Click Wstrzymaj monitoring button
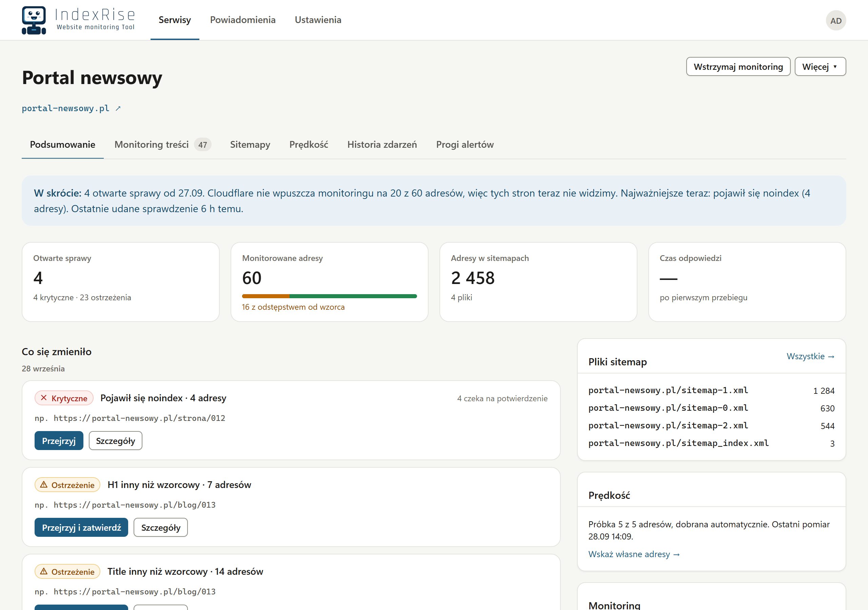The height and width of the screenshot is (610, 868). pyautogui.click(x=738, y=66)
